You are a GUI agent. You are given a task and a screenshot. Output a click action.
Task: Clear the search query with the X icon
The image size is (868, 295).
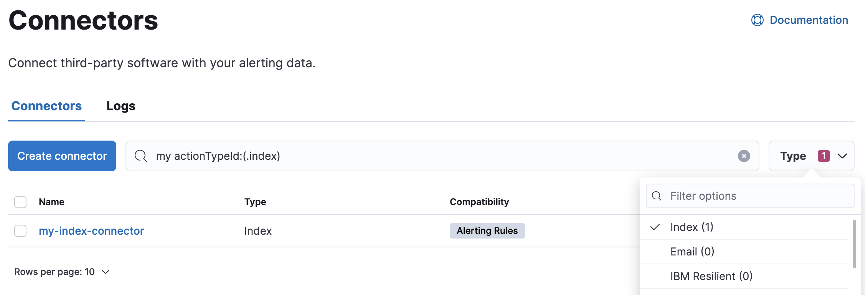pos(744,156)
